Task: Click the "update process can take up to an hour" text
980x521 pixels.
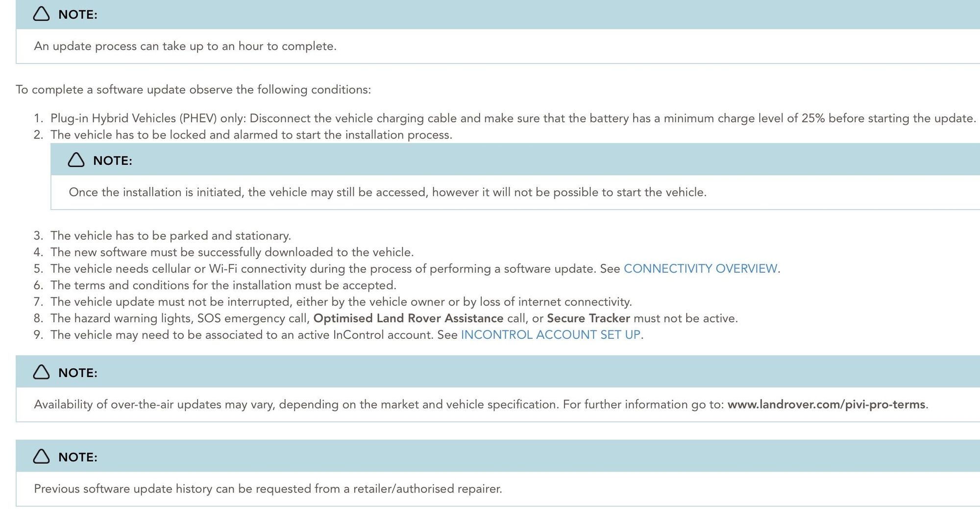Action: [185, 46]
